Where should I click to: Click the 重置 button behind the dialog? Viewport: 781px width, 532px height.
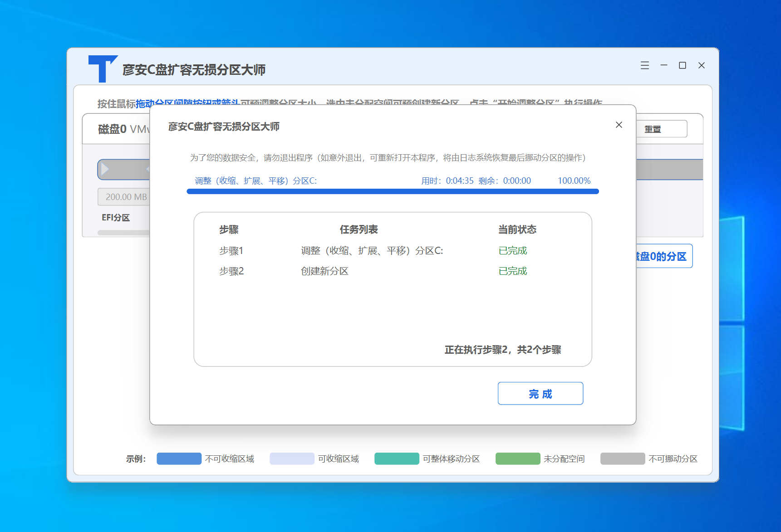click(x=661, y=129)
